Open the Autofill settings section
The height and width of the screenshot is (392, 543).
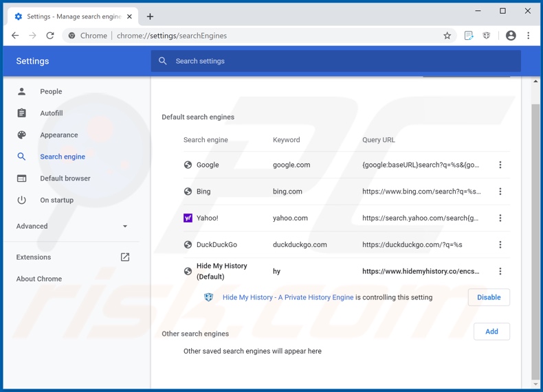pyautogui.click(x=51, y=113)
